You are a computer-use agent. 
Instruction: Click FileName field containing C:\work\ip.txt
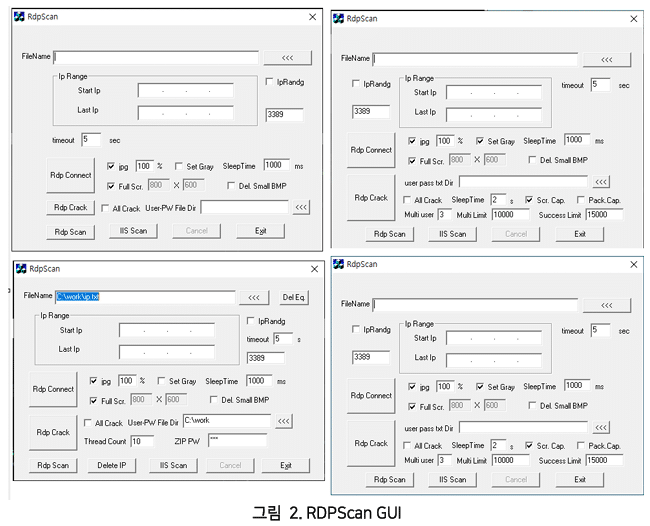145,297
